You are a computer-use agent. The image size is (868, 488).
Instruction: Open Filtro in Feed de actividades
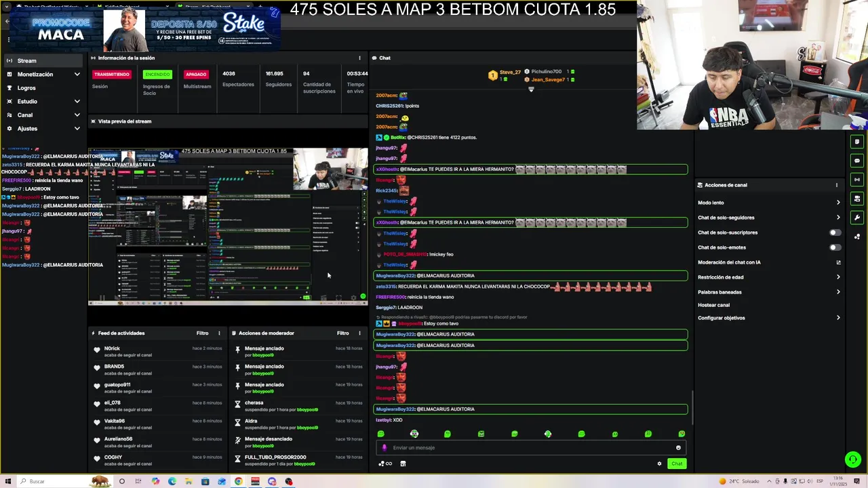click(x=202, y=333)
